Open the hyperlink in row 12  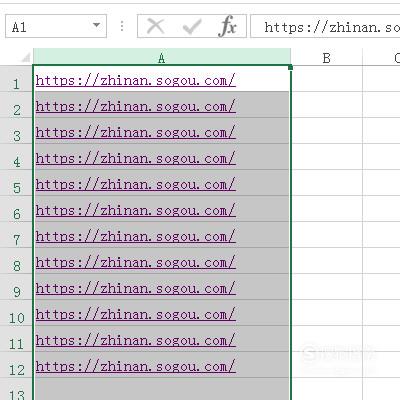(136, 366)
